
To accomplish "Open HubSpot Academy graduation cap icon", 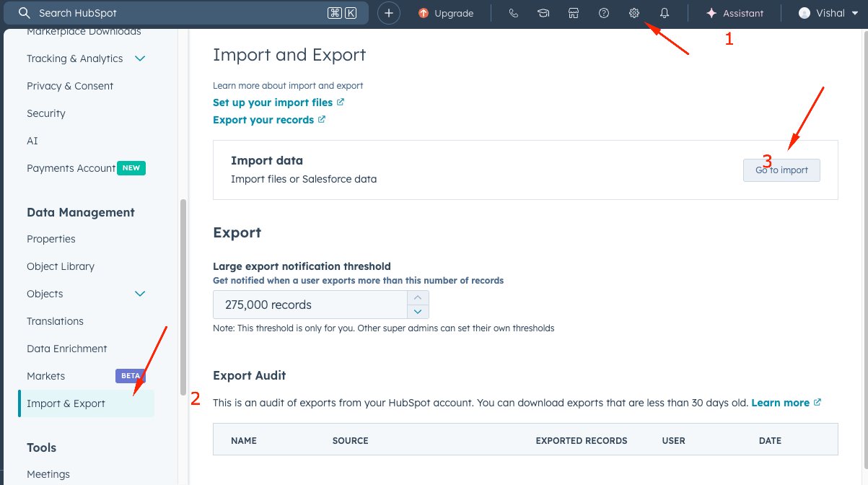I will click(x=543, y=12).
